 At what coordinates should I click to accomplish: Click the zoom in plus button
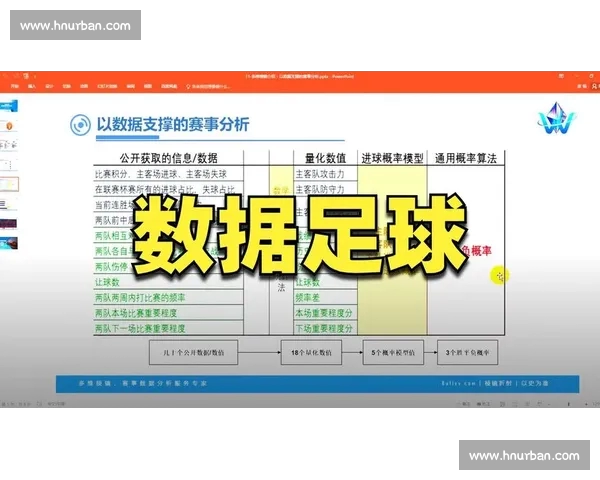(x=586, y=404)
